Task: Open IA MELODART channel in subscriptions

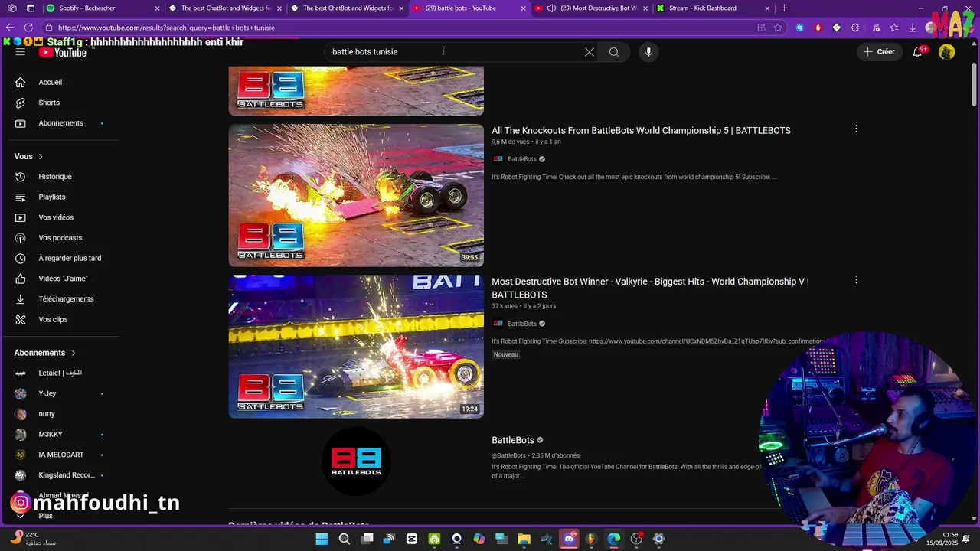Action: (x=60, y=455)
